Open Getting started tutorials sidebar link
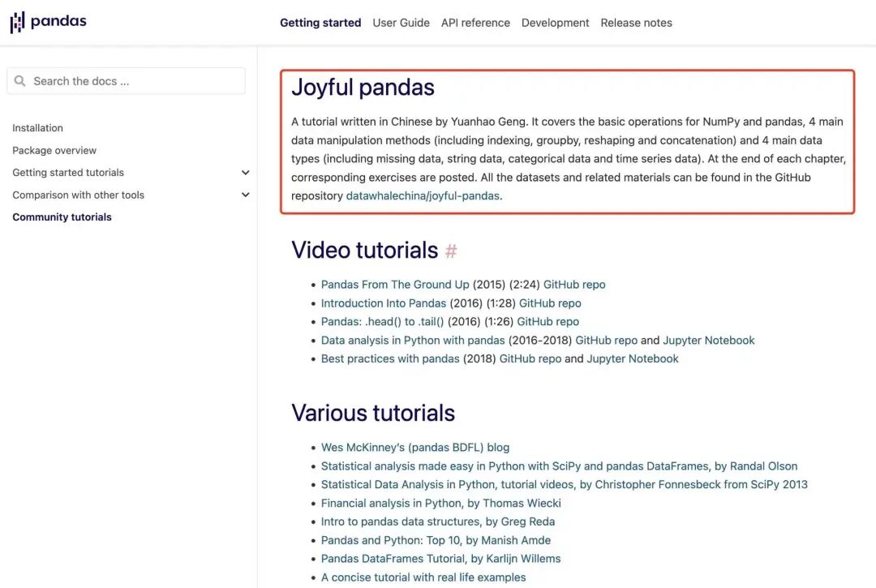Screen dimensions: 876x588 [68, 173]
